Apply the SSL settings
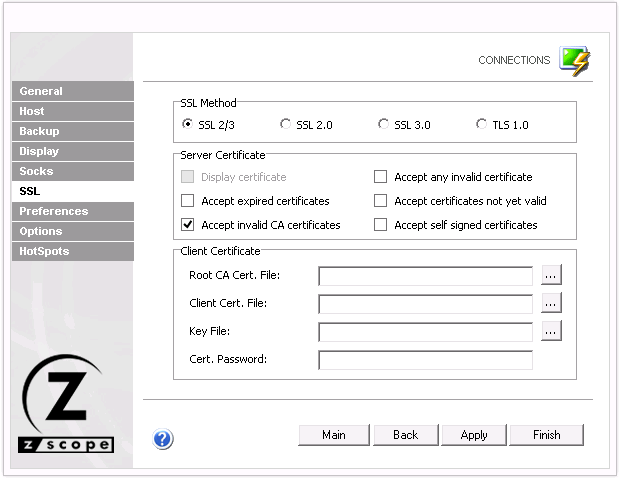The height and width of the screenshot is (479, 621). click(x=474, y=435)
